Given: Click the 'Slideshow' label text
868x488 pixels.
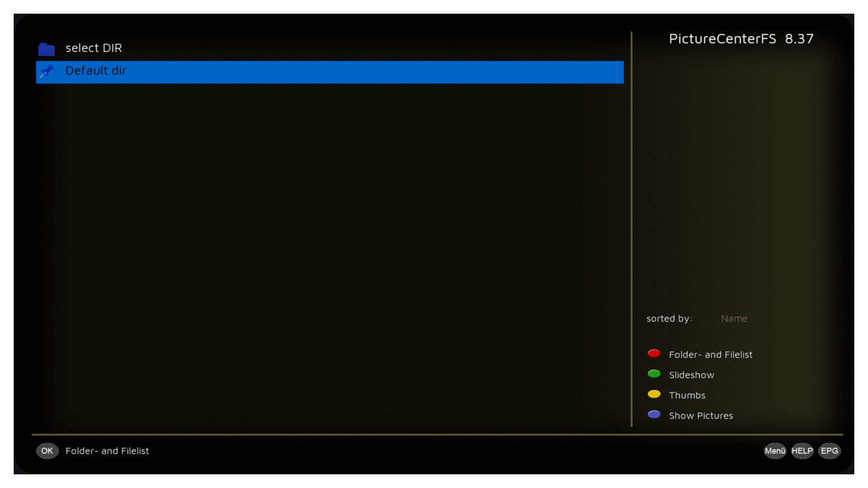Looking at the screenshot, I should click(x=692, y=375).
